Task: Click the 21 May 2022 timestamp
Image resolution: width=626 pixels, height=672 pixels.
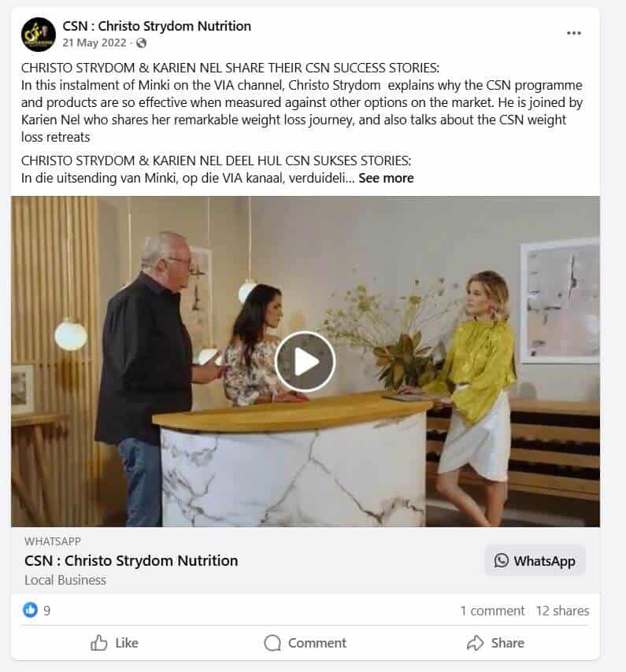Action: (x=94, y=42)
